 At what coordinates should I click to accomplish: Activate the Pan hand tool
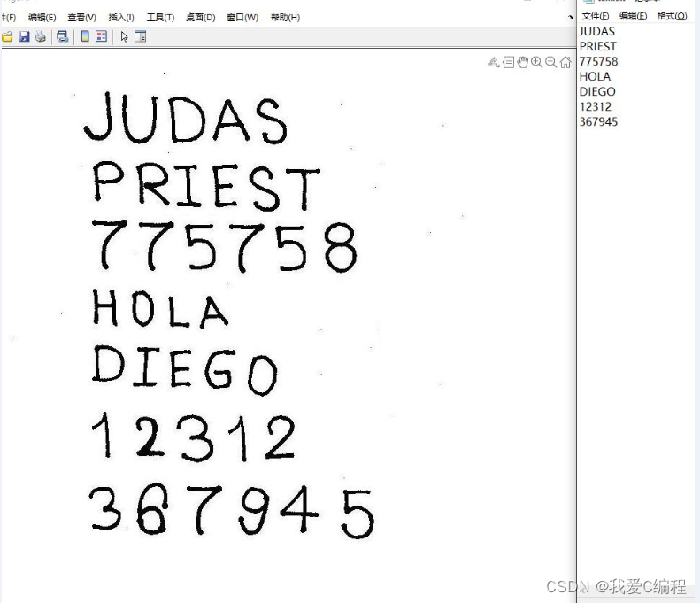click(523, 62)
